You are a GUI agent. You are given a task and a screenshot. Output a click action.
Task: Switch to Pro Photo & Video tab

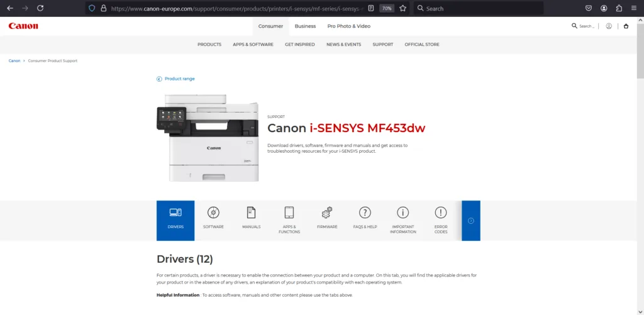click(x=348, y=26)
